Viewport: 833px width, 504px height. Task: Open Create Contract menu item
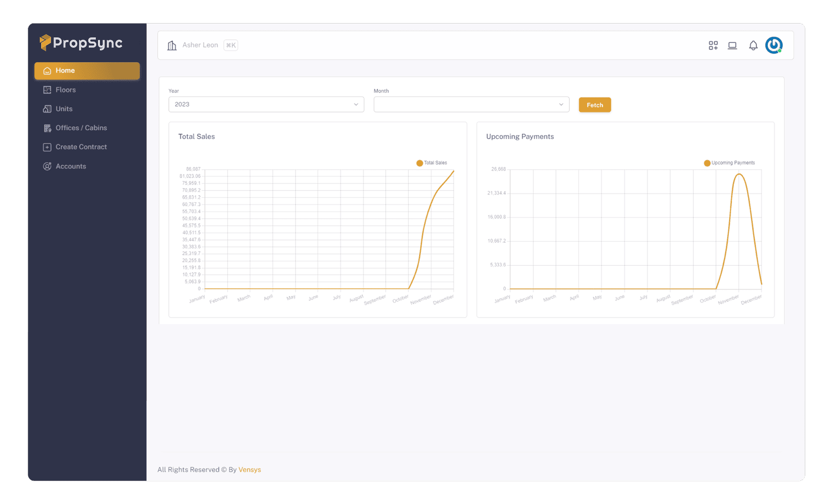click(x=87, y=147)
